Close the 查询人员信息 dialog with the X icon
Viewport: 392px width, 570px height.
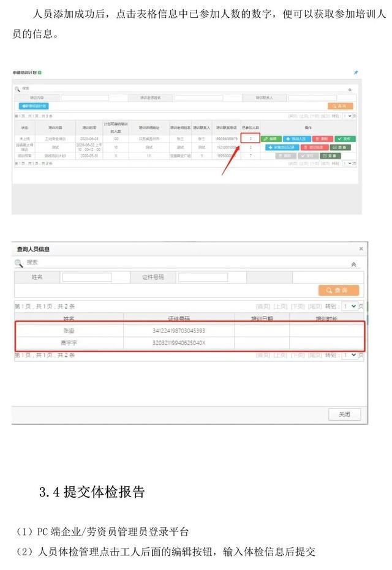(x=361, y=249)
